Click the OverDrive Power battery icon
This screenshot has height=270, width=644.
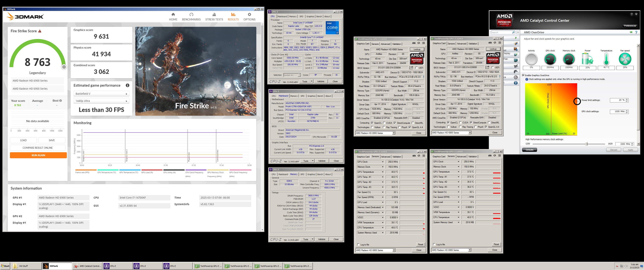tap(587, 59)
